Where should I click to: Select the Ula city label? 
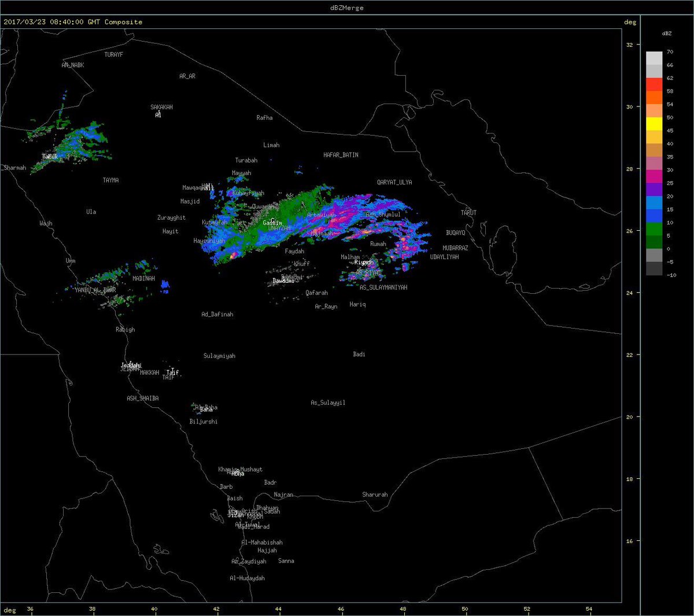[91, 212]
